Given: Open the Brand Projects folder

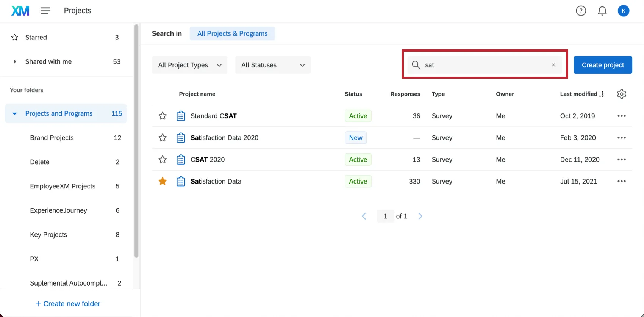Looking at the screenshot, I should [52, 138].
